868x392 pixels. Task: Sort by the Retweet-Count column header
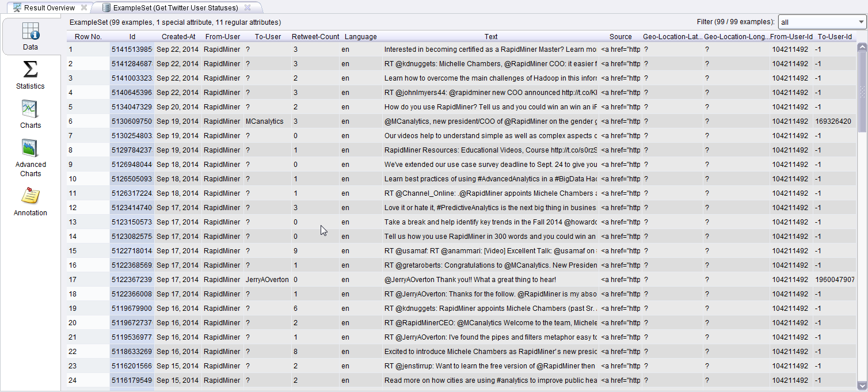(x=315, y=37)
